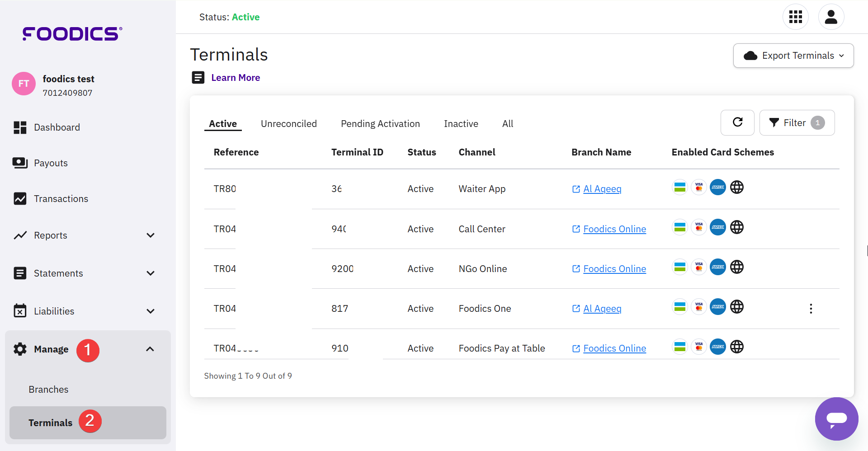Click the Amex icon in Waiter App row
Image resolution: width=868 pixels, height=451 pixels.
717,187
